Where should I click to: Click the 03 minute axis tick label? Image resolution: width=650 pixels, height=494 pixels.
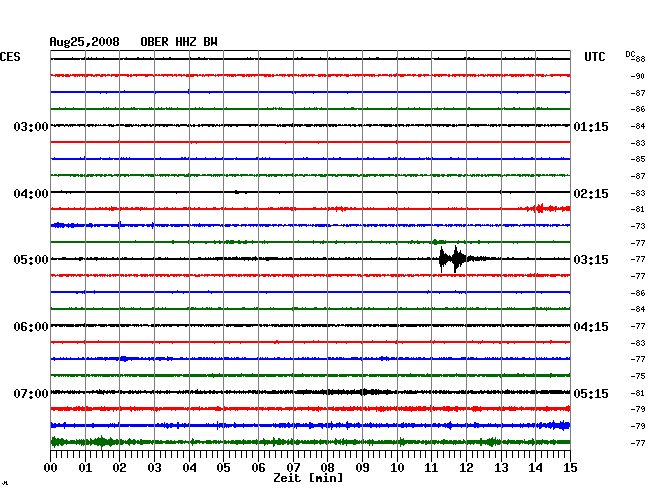(x=154, y=468)
